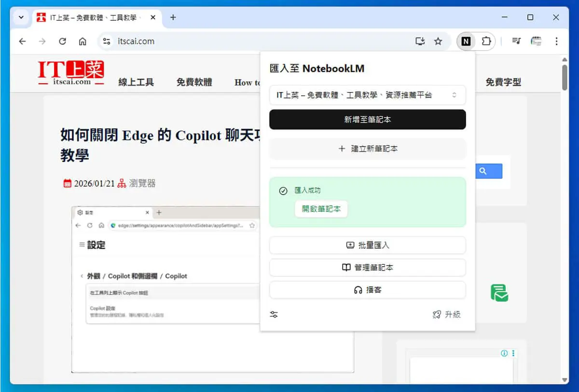Open the settings sliders icon in popup
The width and height of the screenshot is (579, 392).
pyautogui.click(x=274, y=315)
